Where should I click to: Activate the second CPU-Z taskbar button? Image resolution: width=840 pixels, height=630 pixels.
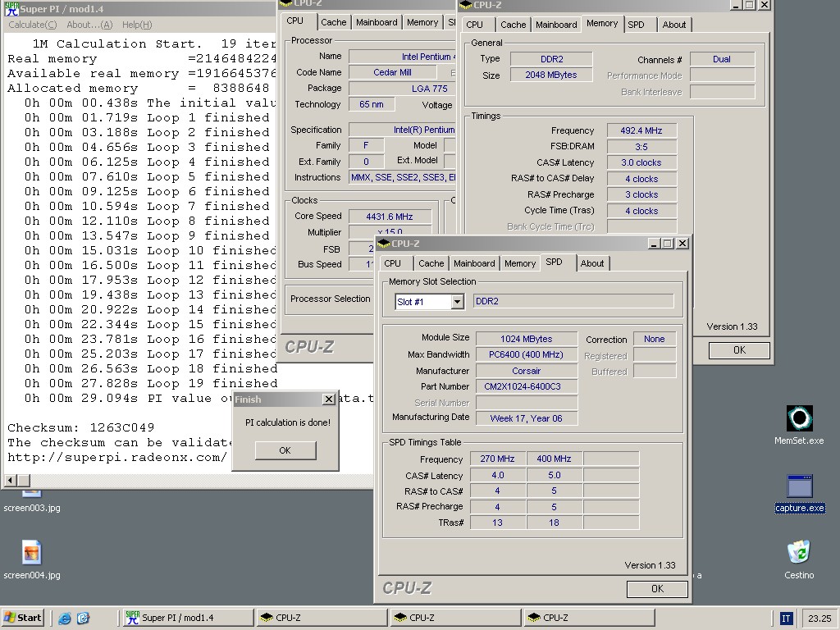point(455,618)
